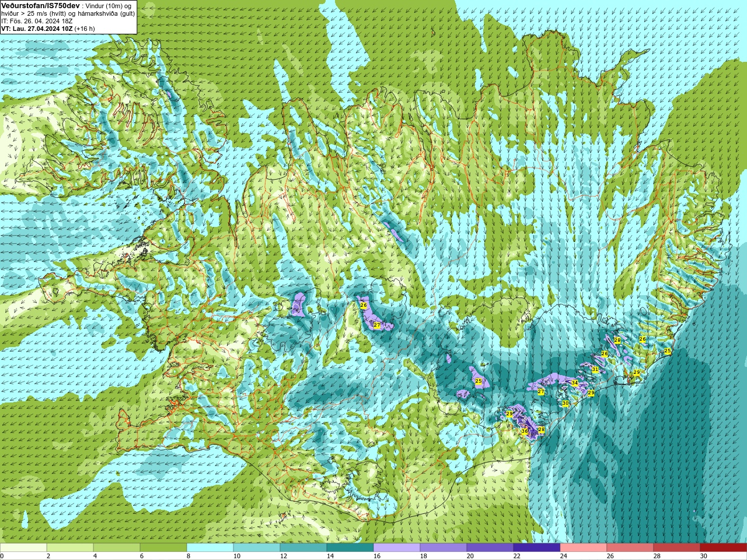Click the 16–18 m/s lavender legend swatch

pyautogui.click(x=397, y=548)
